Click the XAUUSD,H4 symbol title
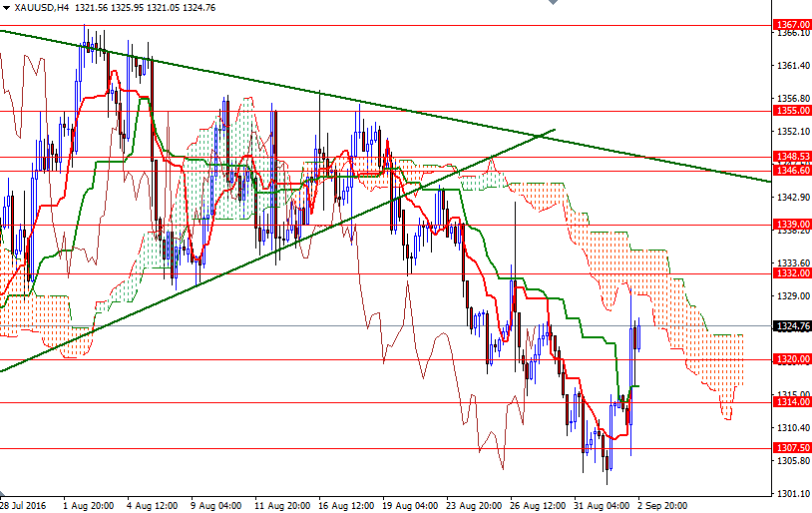This screenshot has height=513, width=812. pyautogui.click(x=42, y=7)
